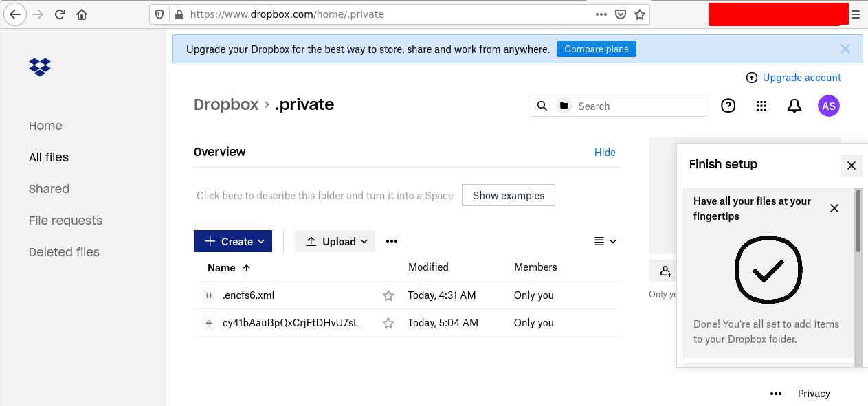Image resolution: width=868 pixels, height=406 pixels.
Task: Star the .encfs6.xml file
Action: click(x=388, y=295)
